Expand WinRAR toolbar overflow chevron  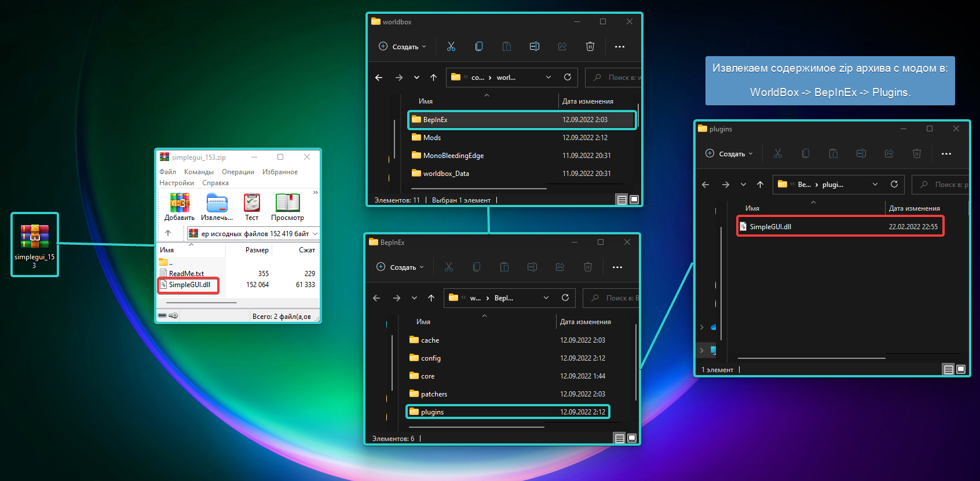click(x=316, y=192)
